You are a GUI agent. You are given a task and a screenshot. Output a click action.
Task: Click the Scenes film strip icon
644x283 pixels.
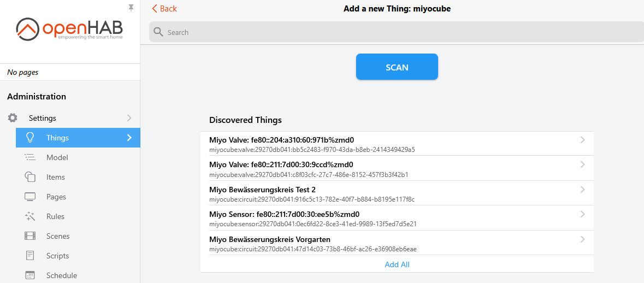pyautogui.click(x=30, y=236)
